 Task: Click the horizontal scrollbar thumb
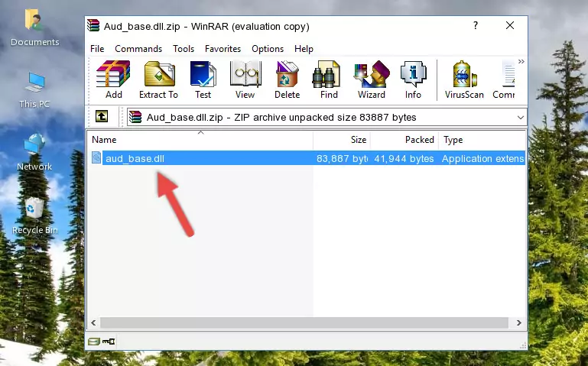(x=304, y=322)
